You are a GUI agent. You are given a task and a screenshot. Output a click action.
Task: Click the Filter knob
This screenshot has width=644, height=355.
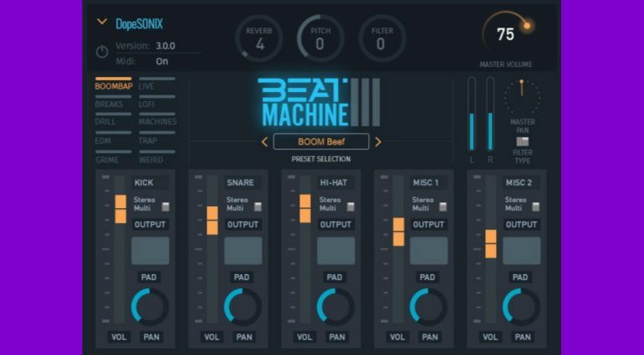[x=382, y=38]
